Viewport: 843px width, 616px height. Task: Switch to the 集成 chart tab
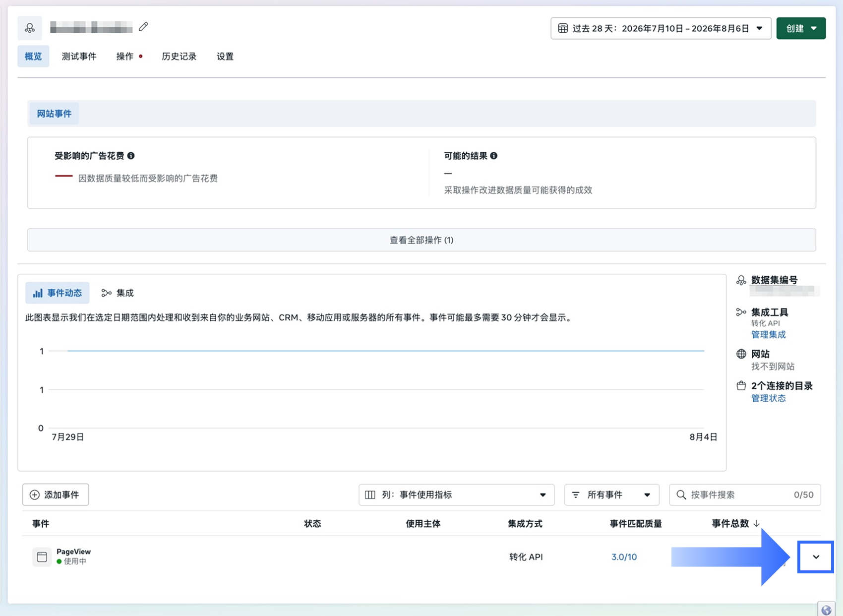(x=118, y=293)
